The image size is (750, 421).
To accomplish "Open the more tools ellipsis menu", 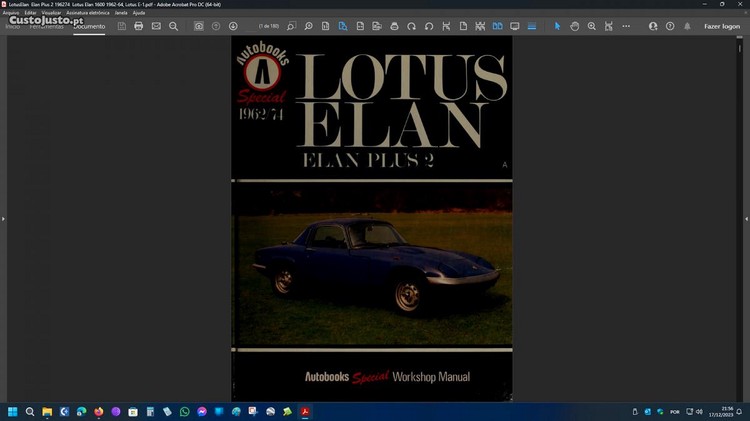I will 626,26.
